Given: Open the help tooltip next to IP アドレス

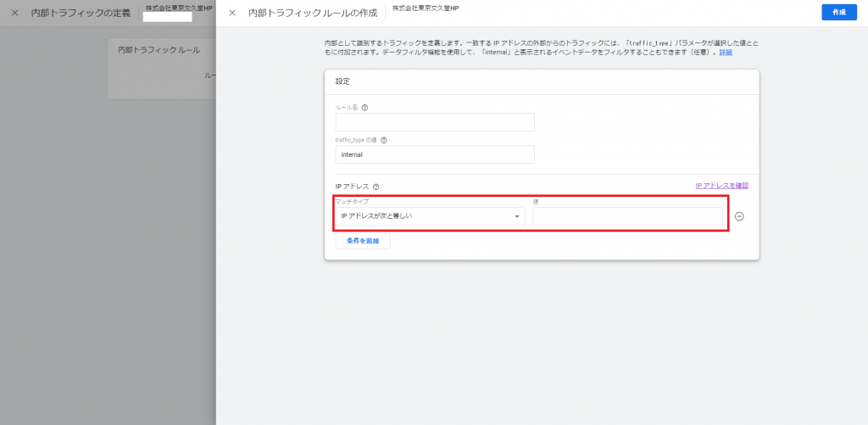Looking at the screenshot, I should [x=376, y=187].
